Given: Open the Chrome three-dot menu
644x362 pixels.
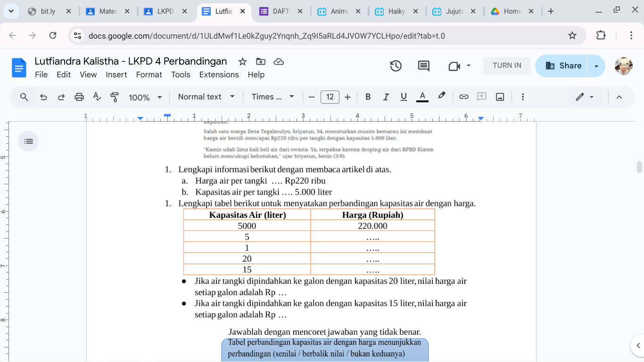Looking at the screenshot, I should click(x=631, y=35).
